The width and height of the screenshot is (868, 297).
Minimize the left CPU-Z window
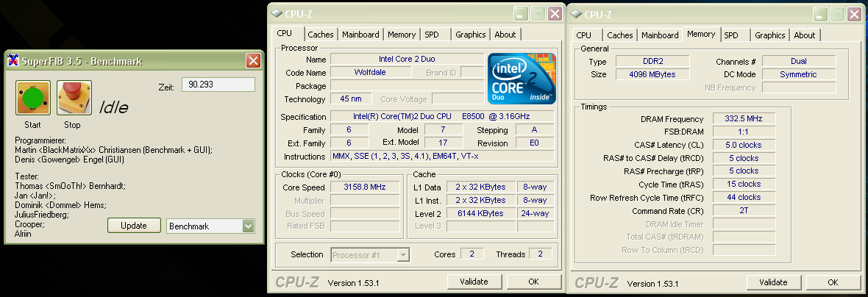521,15
